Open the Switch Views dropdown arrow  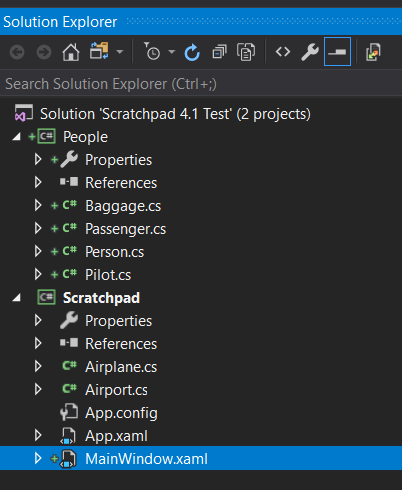(120, 52)
